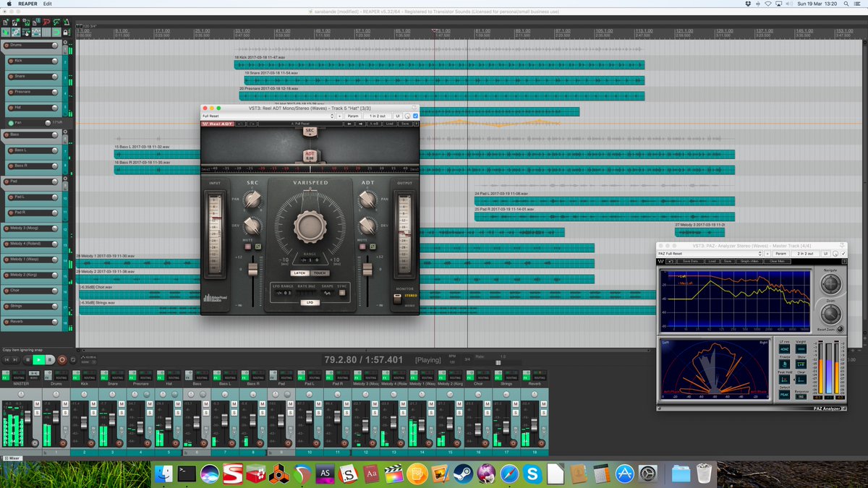This screenshot has width=868, height=488.
Task: Select the Choir track in the track list
Action: pyautogui.click(x=31, y=291)
